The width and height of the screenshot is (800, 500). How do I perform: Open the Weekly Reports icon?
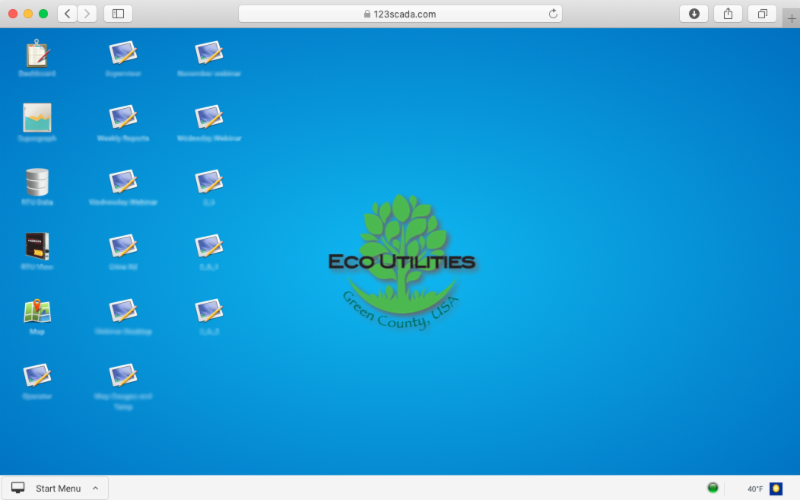tap(123, 118)
